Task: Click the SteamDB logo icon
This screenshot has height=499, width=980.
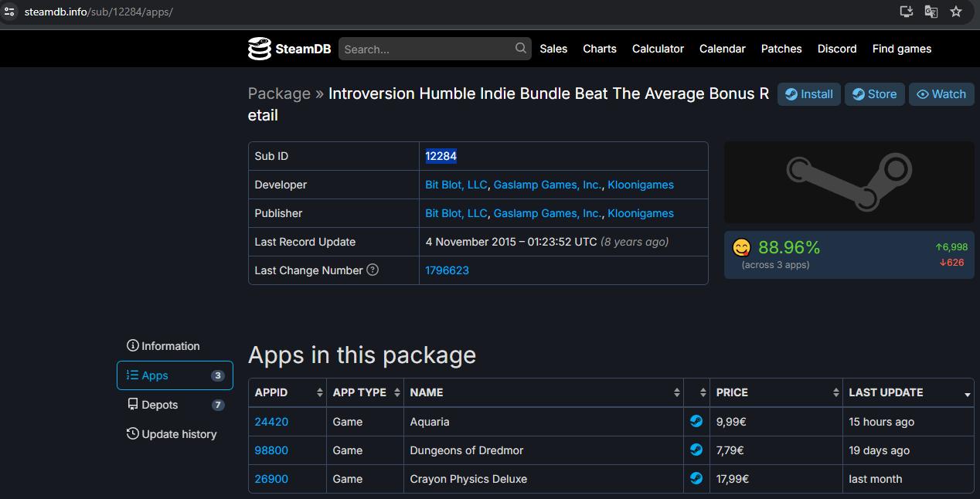Action: tap(259, 49)
